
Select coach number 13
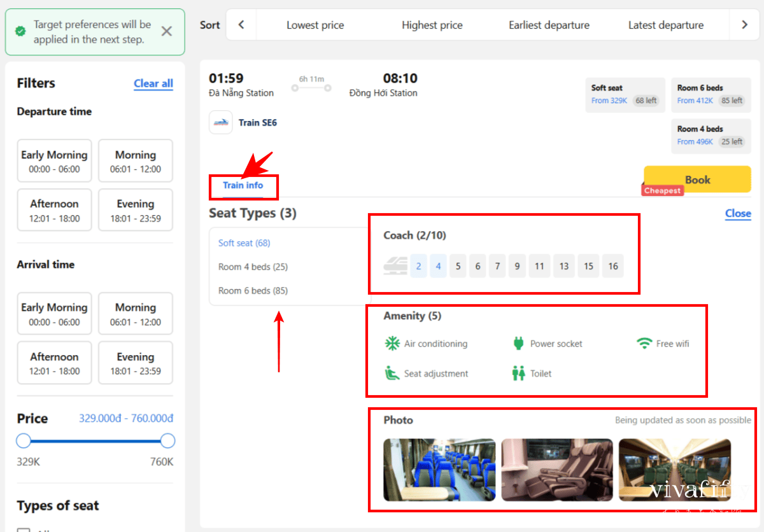[564, 266]
